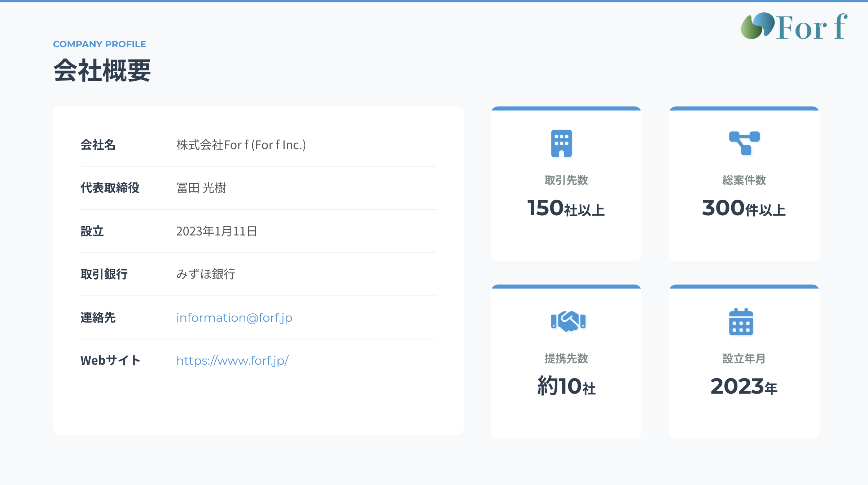Click the founding date 2023年1月11日

216,231
